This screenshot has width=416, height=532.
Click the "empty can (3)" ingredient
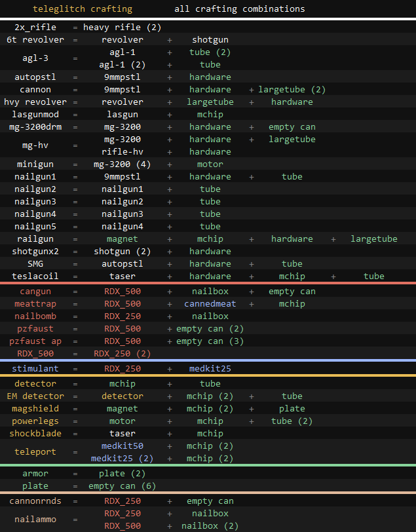tap(210, 341)
